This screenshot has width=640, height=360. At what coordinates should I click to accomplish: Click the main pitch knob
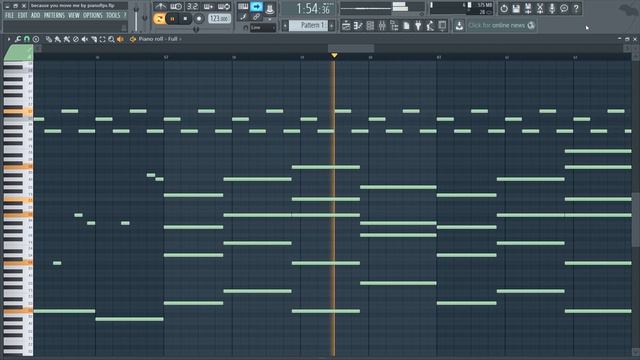[144, 18]
